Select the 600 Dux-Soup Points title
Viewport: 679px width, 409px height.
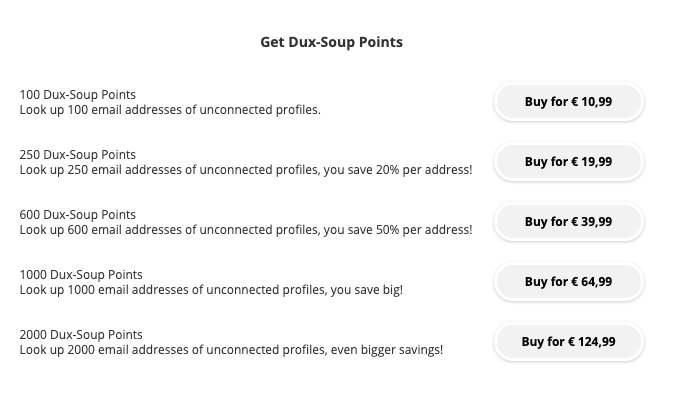(78, 214)
